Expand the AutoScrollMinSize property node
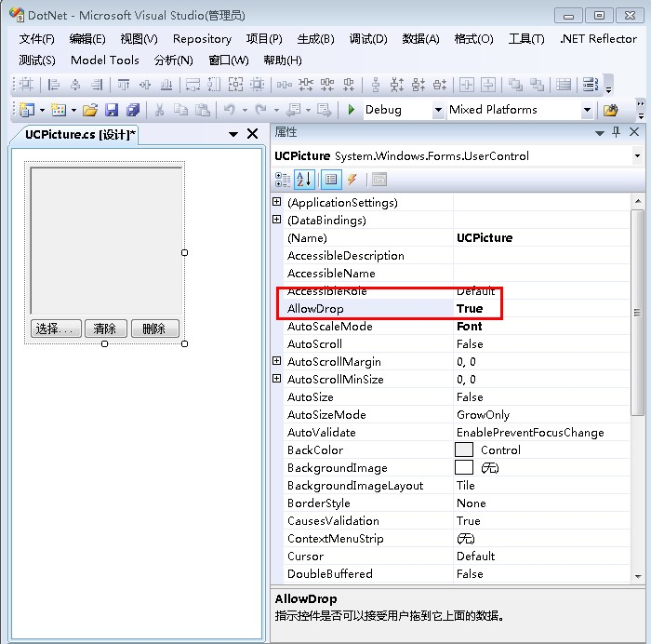The width and height of the screenshot is (651, 644). coord(276,379)
